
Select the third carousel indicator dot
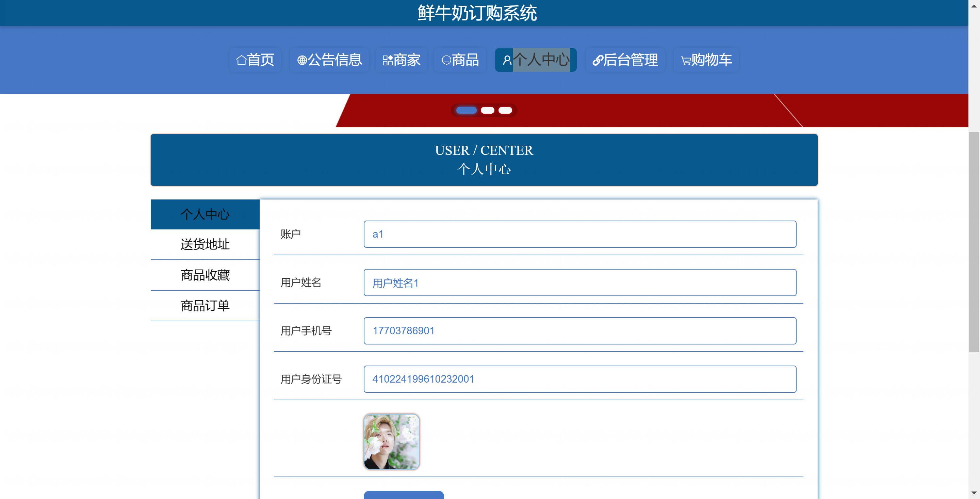[505, 110]
